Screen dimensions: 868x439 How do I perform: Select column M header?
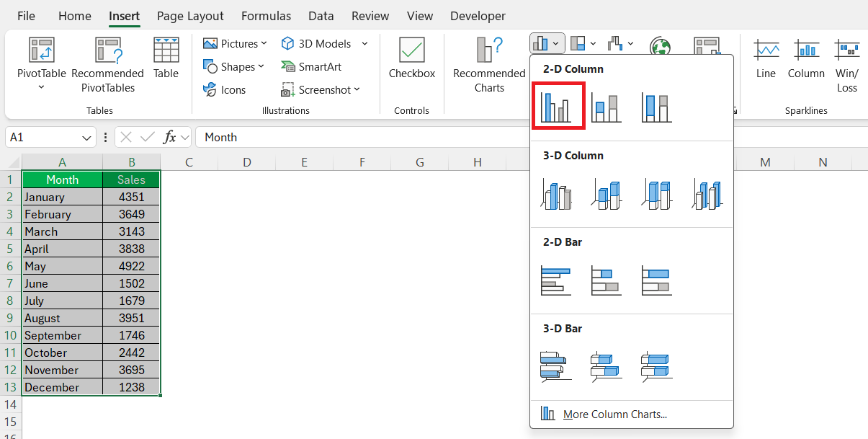click(x=765, y=162)
